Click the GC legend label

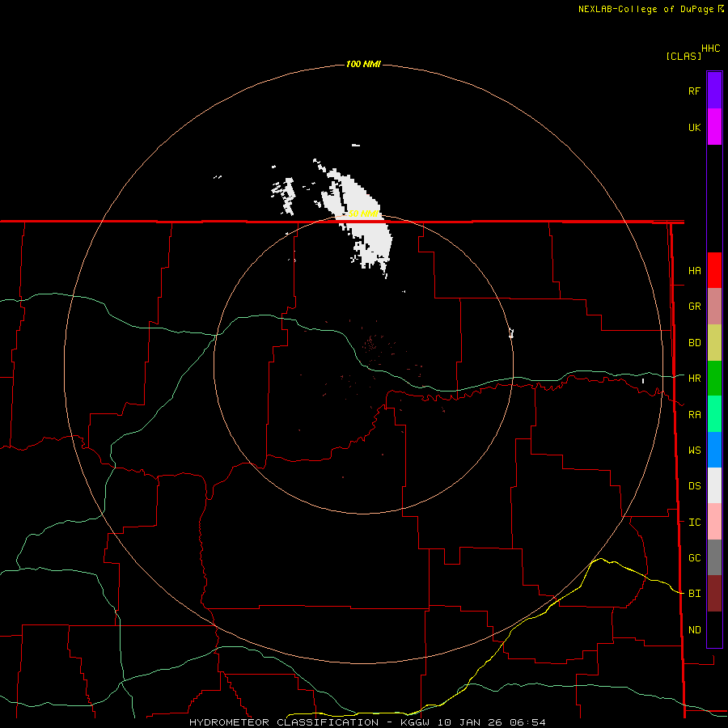coord(694,558)
